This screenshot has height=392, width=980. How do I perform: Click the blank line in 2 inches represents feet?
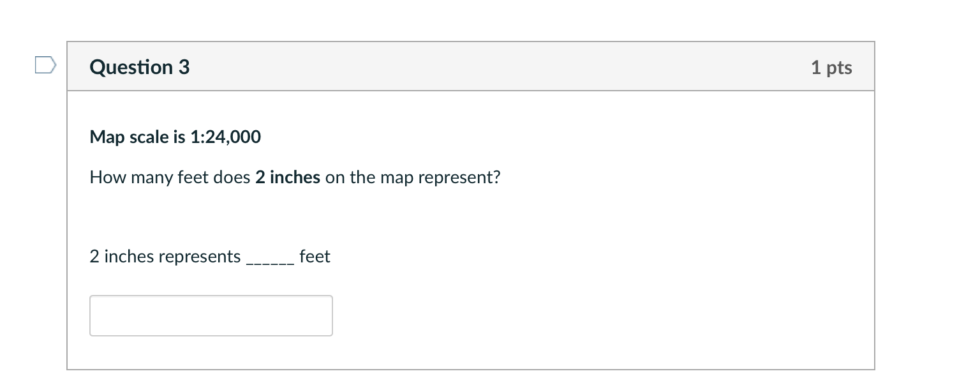tap(271, 257)
